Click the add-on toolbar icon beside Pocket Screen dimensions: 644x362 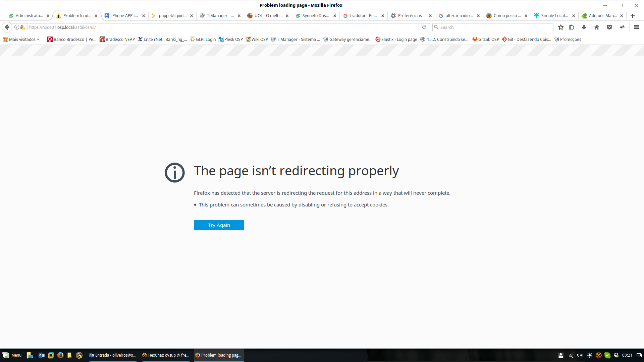(622, 27)
